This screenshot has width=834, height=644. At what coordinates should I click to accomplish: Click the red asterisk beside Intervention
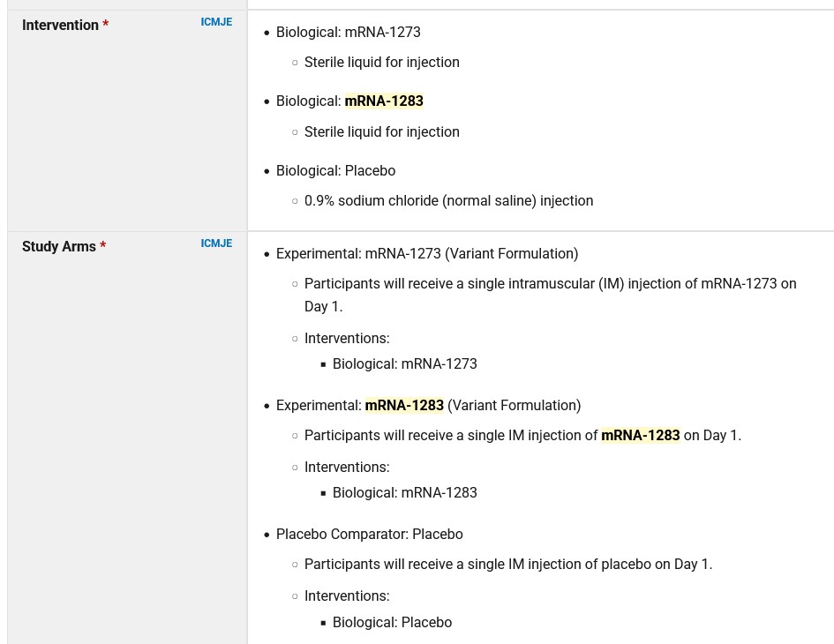106,26
